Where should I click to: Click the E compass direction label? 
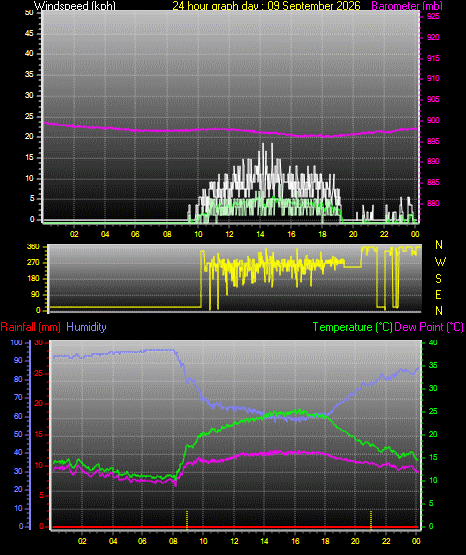[438, 294]
